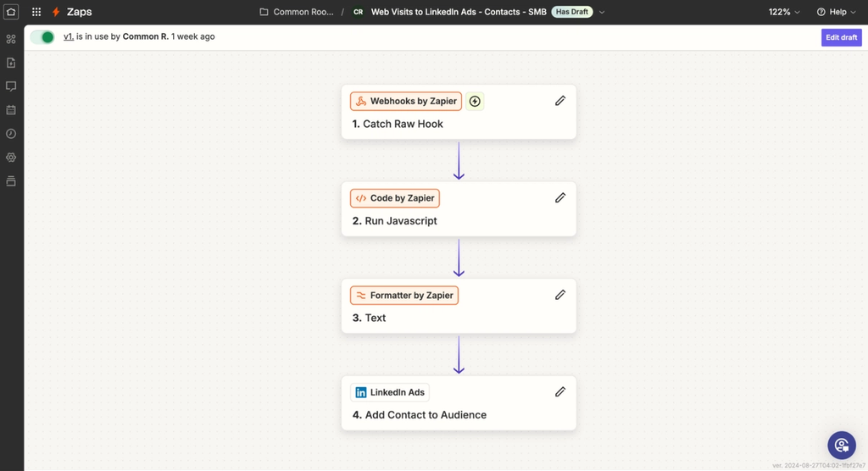Edit the Add Contact to Audience pencil
868x471 pixels.
coord(560,392)
